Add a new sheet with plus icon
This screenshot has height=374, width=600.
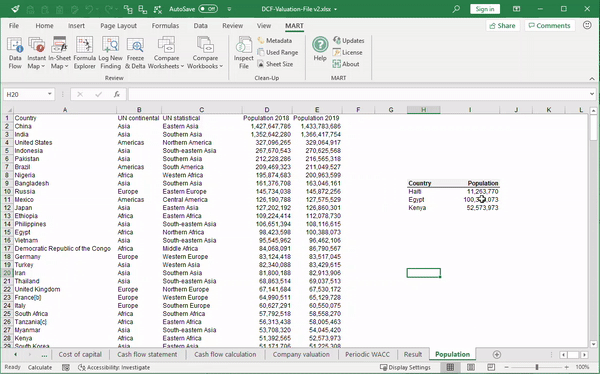tap(497, 354)
